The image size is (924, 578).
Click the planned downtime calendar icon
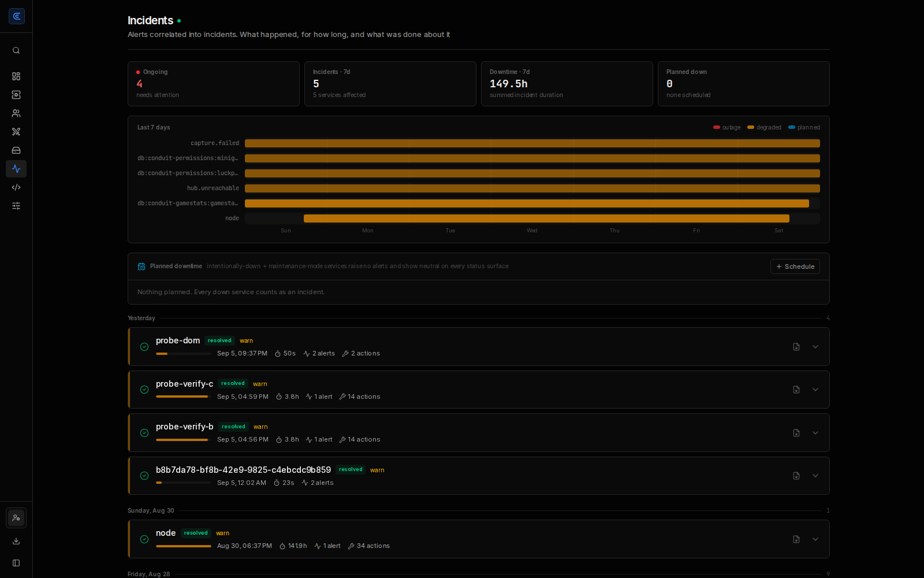coord(141,266)
